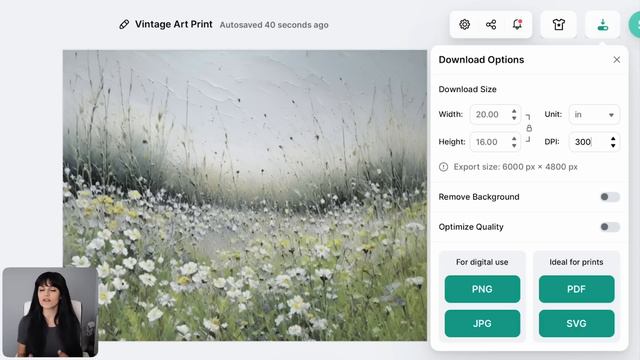Increase Width using the stepper up arrow

coord(514,111)
